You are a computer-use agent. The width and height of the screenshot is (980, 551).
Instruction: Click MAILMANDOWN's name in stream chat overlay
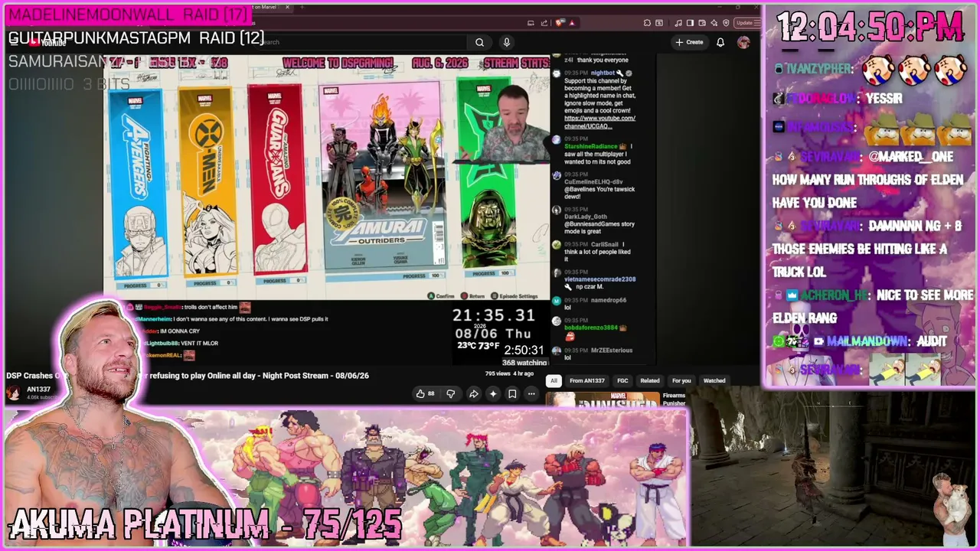[867, 341]
